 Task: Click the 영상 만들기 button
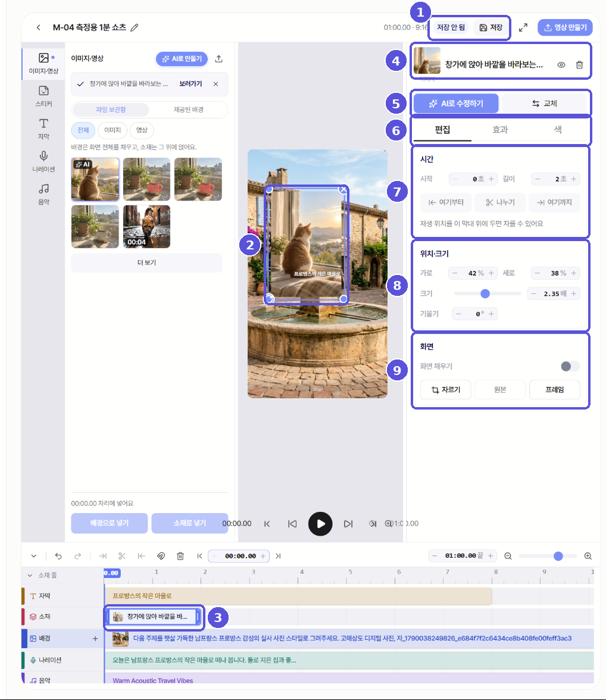pyautogui.click(x=565, y=27)
